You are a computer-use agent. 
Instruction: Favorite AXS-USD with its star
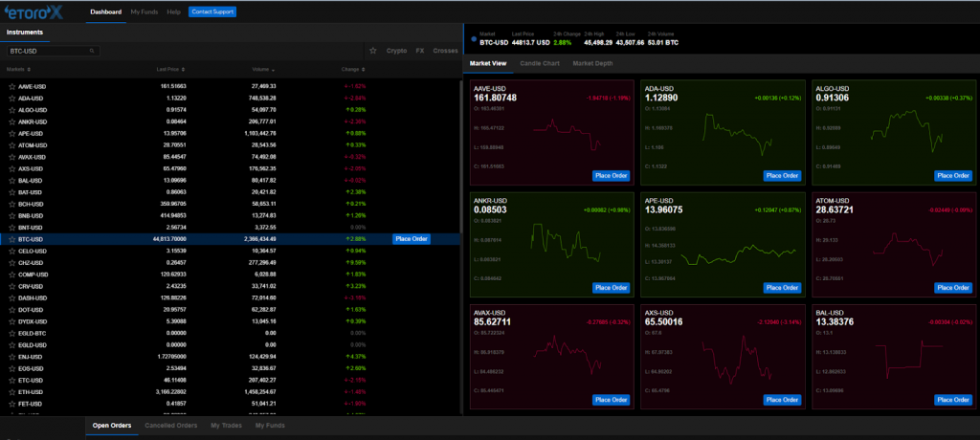pyautogui.click(x=11, y=168)
